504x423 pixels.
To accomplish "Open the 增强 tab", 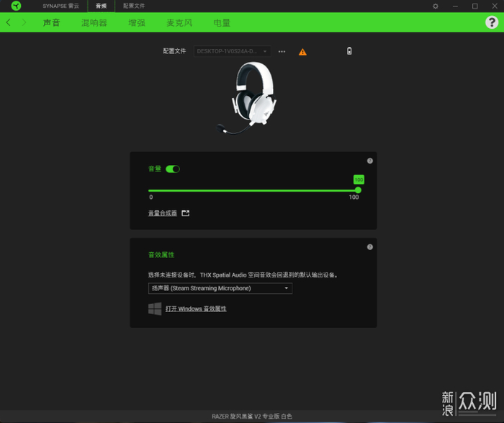I will click(x=137, y=22).
